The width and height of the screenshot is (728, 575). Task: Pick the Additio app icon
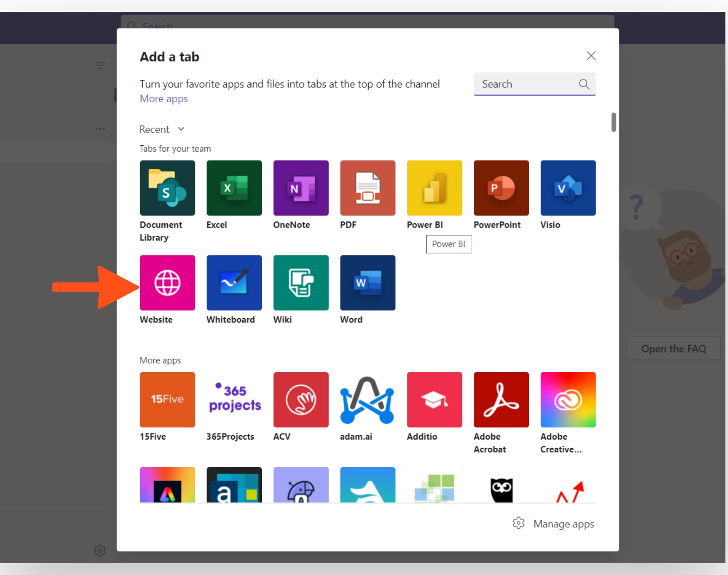point(435,400)
